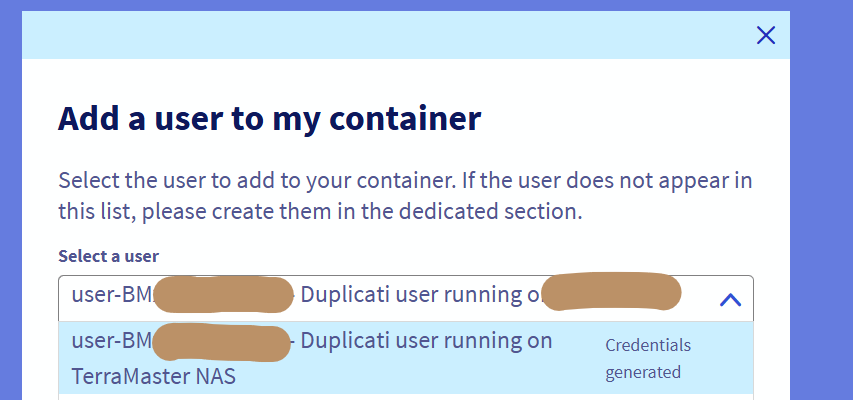Click "Duplicati user running on" in the list option
The height and width of the screenshot is (400, 853).
pyautogui.click(x=426, y=341)
